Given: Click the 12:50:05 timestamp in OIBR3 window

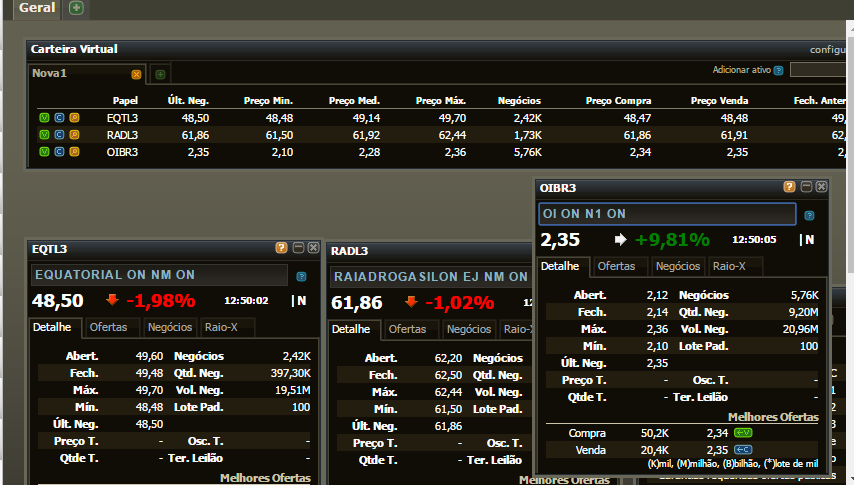Looking at the screenshot, I should (x=754, y=239).
